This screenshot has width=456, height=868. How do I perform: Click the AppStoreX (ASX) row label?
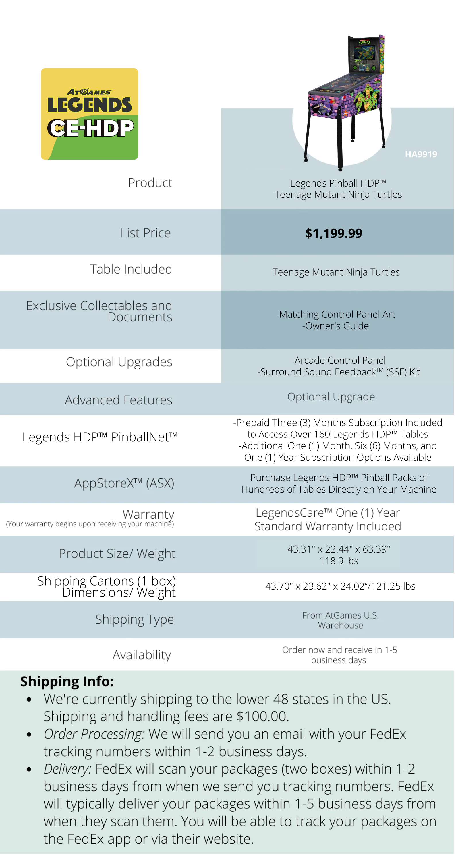124,483
